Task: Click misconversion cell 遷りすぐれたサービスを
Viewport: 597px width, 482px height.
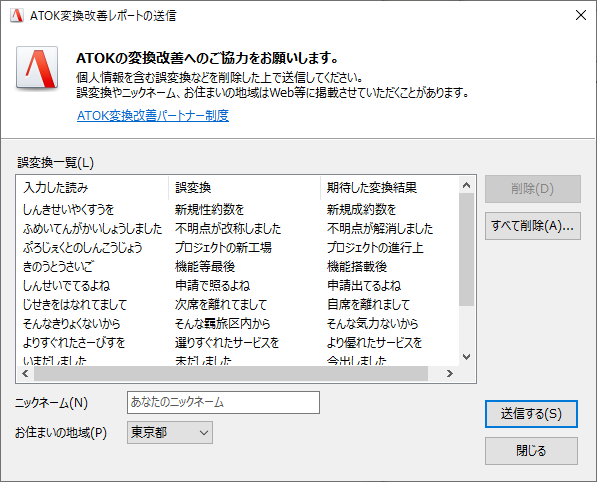Action: [x=227, y=343]
